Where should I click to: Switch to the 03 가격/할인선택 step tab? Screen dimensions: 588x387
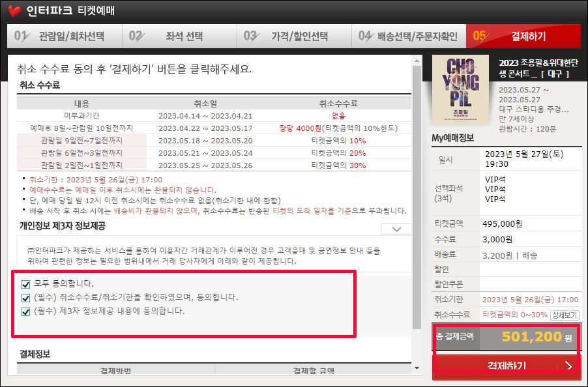coord(295,36)
